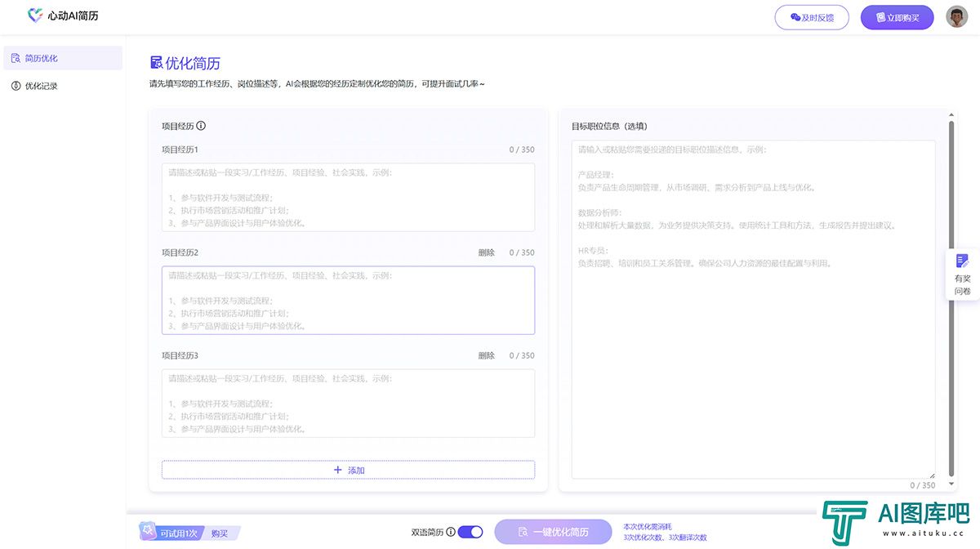
Task: Focus the 项目经历2 text area
Action: 348,300
